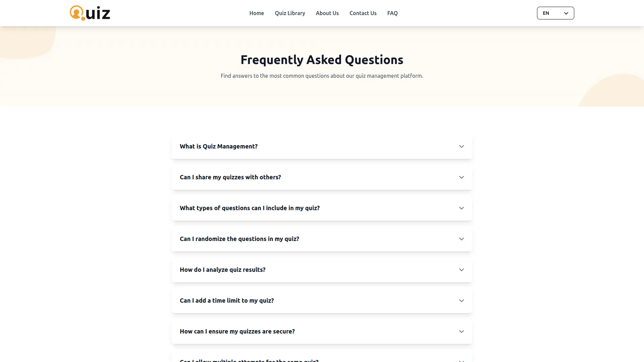Expand the question about question types
Screen dimensions: 644x362
(322, 208)
